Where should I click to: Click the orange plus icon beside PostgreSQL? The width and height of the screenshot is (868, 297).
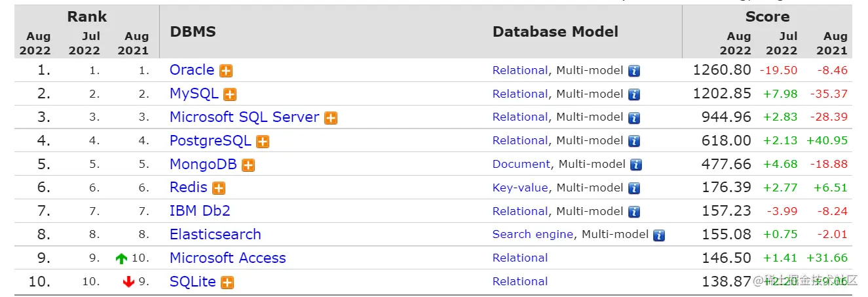coord(263,142)
